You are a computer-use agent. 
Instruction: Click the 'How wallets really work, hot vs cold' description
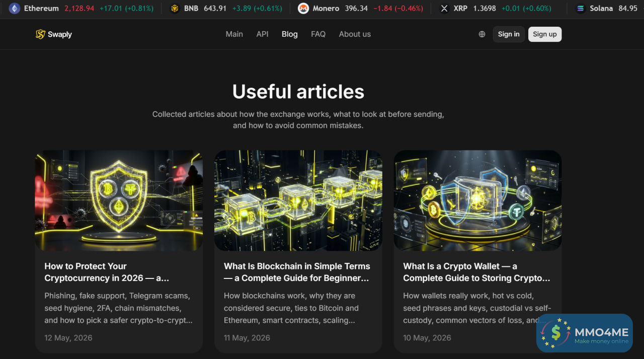(x=477, y=308)
